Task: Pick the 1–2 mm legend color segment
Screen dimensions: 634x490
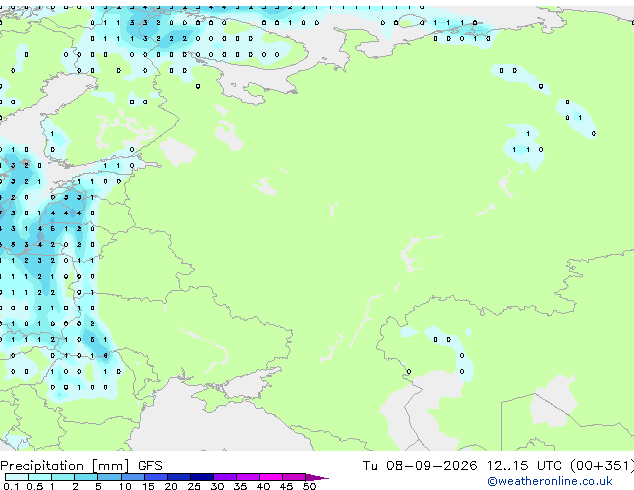Action: 63,477
